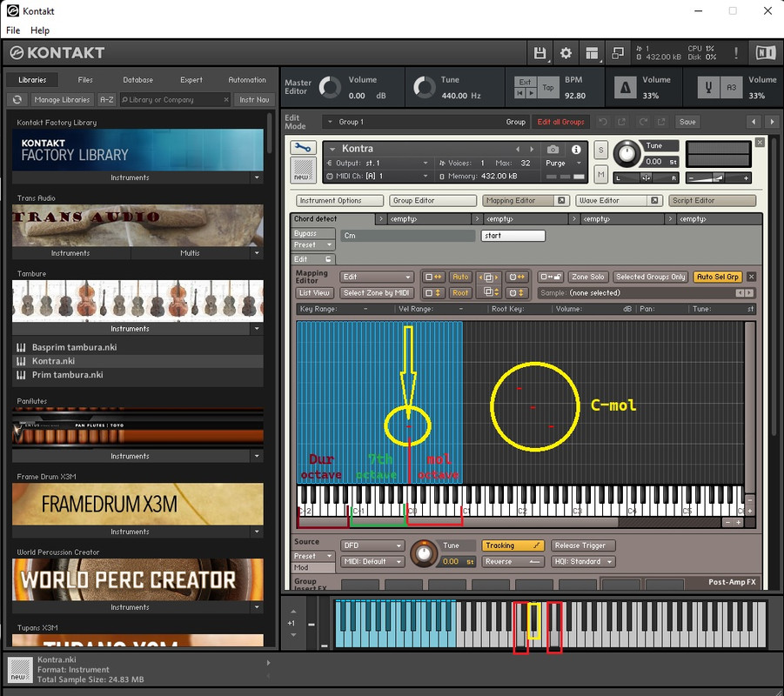Click the redo arrow in Edit Mode bar

tap(642, 122)
